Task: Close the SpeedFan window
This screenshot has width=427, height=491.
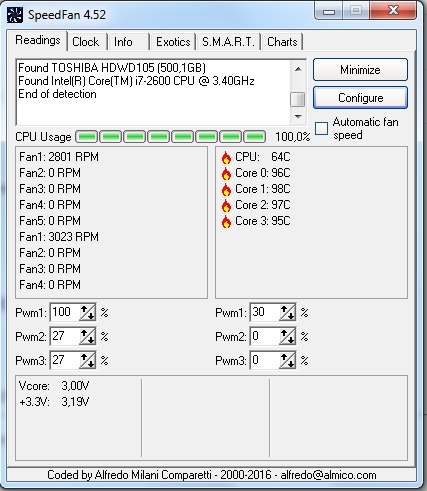Action: click(393, 11)
